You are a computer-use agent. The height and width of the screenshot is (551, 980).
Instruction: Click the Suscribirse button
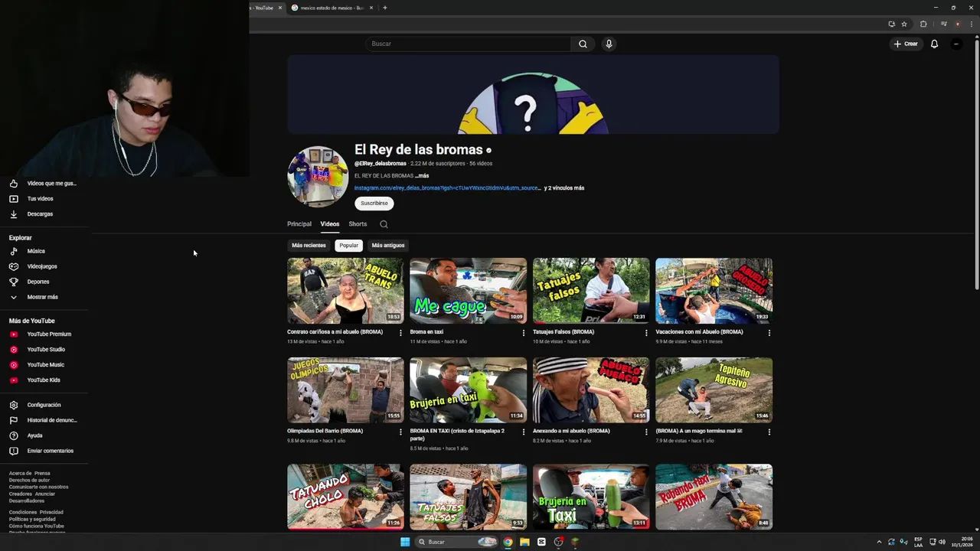[x=374, y=204]
